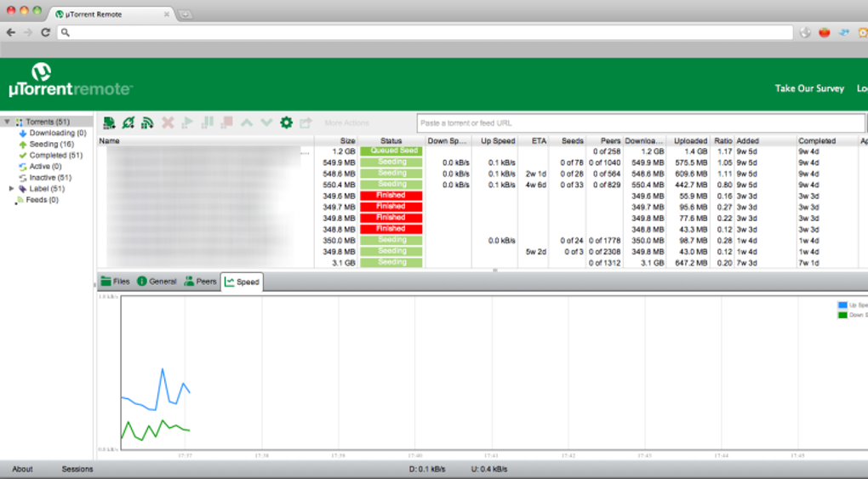The width and height of the screenshot is (868, 479).
Task: Reload the page with the refresh icon
Action: click(x=45, y=32)
